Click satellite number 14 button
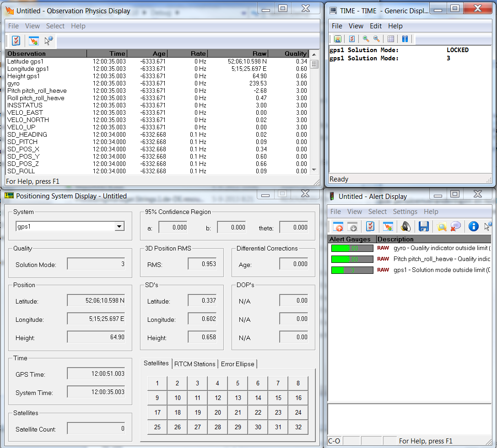The image size is (497, 448). point(258,398)
